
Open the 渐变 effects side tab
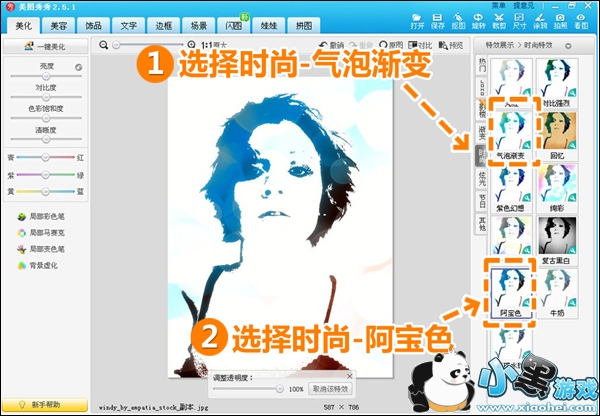(482, 132)
